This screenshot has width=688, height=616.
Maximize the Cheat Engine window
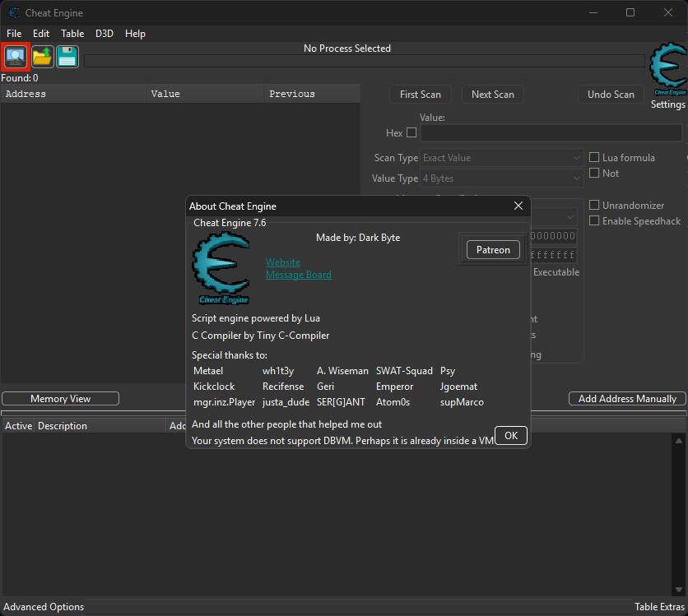coord(630,12)
